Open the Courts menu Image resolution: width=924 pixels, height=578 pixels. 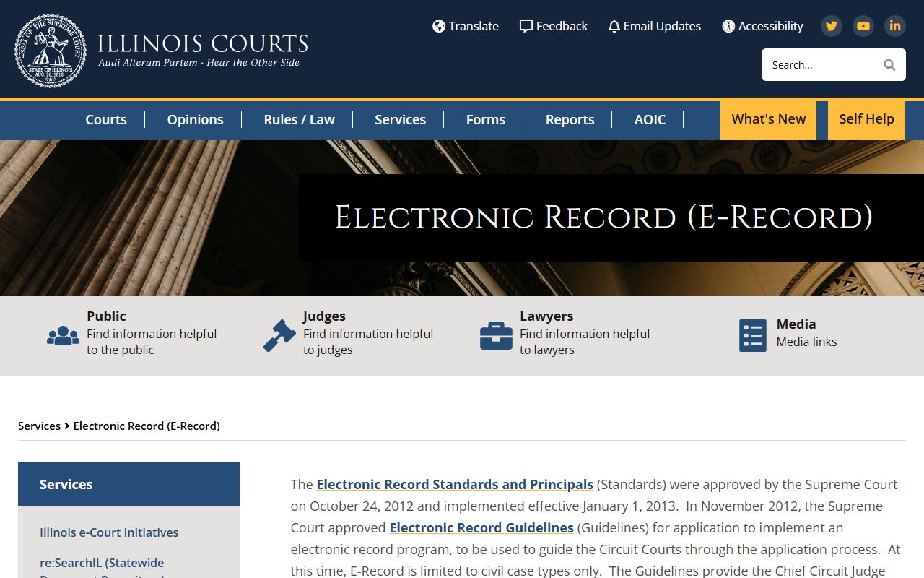106,119
